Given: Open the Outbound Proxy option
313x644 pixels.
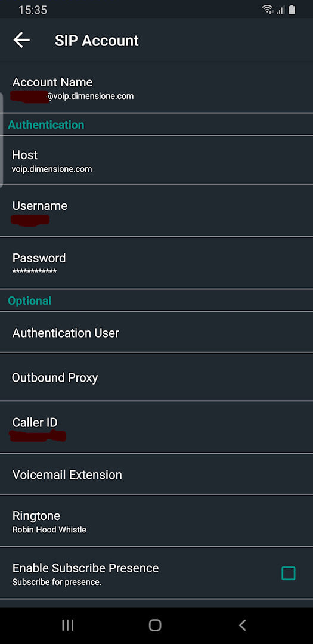Looking at the screenshot, I should tap(156, 377).
